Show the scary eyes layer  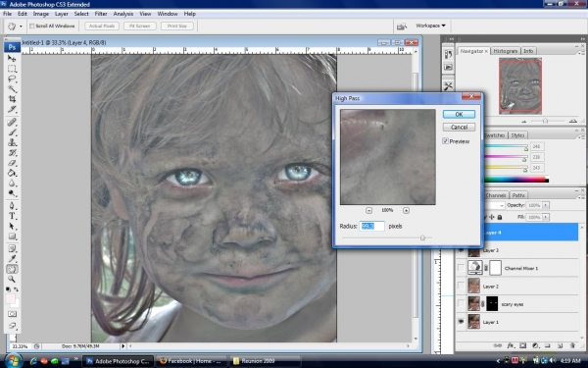click(461, 304)
